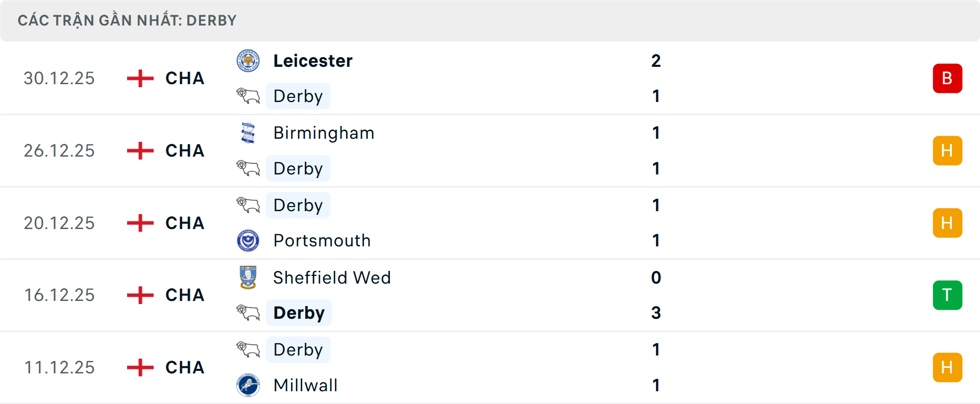Screen dimensions: 980x404
Task: Click the England flag beside CHA on 11.12.25
Action: coord(139,367)
